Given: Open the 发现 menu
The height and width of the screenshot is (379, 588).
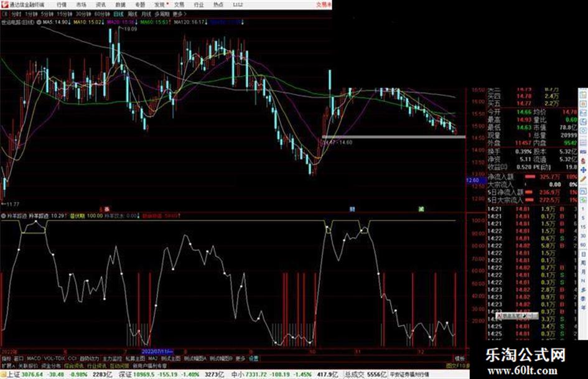Looking at the screenshot, I should 160,5.
